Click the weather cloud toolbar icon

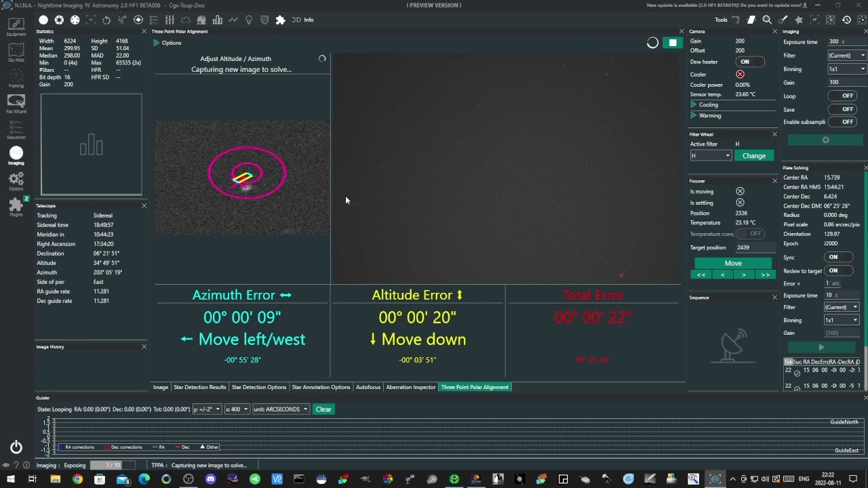click(186, 20)
